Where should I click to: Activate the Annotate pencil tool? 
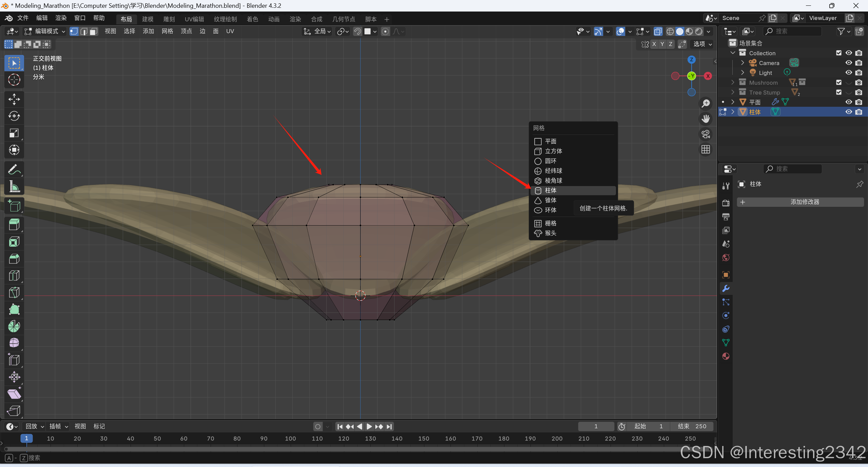(x=14, y=169)
